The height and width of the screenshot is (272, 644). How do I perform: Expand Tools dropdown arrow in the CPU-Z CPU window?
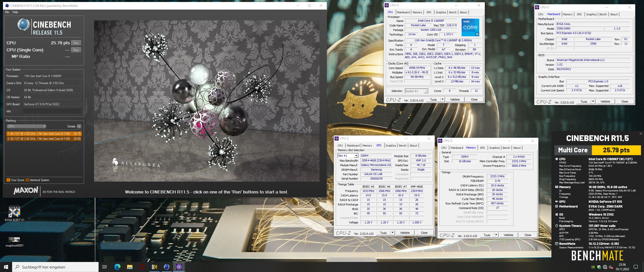tap(442, 99)
